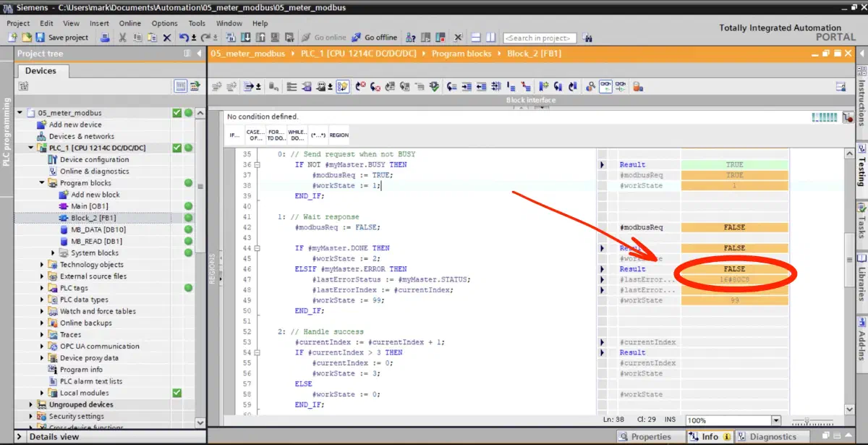The image size is (868, 445).
Task: Expand the PLC tags folder
Action: [42, 288]
